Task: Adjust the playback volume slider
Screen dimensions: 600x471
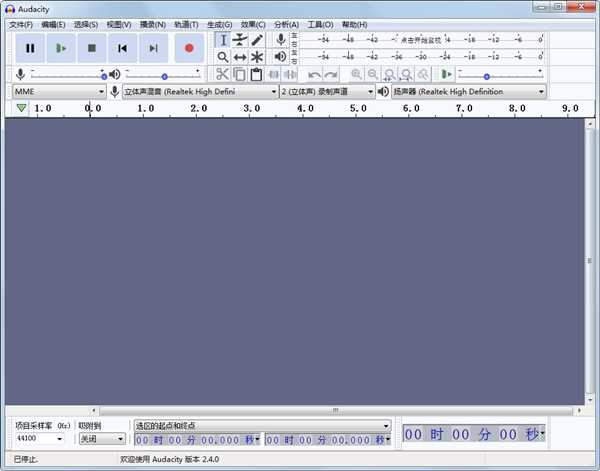Action: pyautogui.click(x=163, y=75)
